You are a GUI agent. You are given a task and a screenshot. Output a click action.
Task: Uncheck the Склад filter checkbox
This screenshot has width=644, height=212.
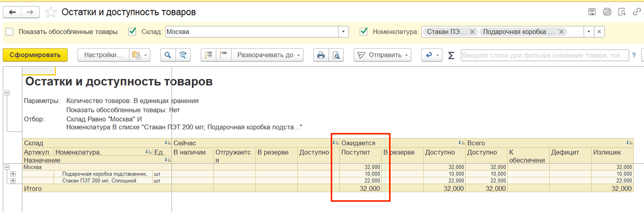point(132,31)
